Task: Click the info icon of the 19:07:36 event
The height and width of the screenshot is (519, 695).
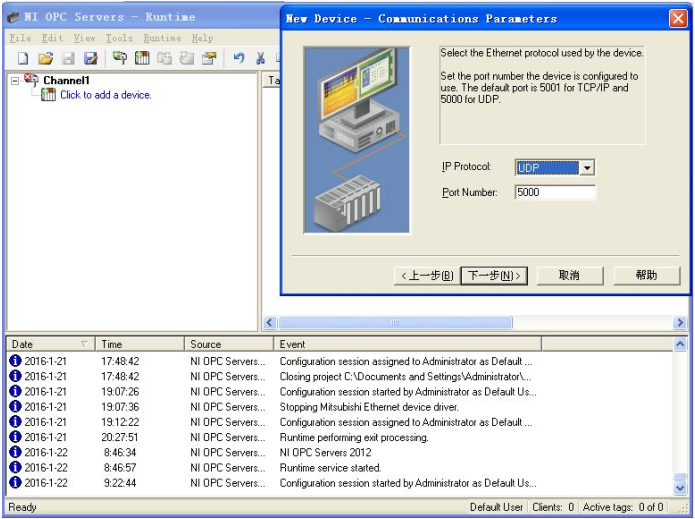Action: point(15,406)
